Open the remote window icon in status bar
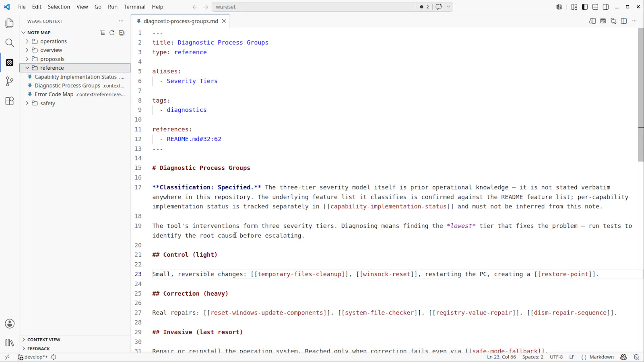Image resolution: width=644 pixels, height=362 pixels. pos(7,357)
